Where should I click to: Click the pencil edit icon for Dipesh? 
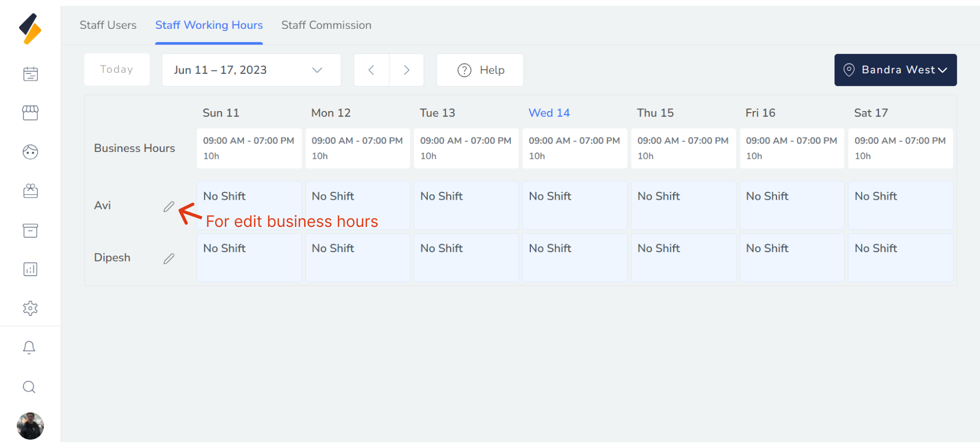point(169,258)
